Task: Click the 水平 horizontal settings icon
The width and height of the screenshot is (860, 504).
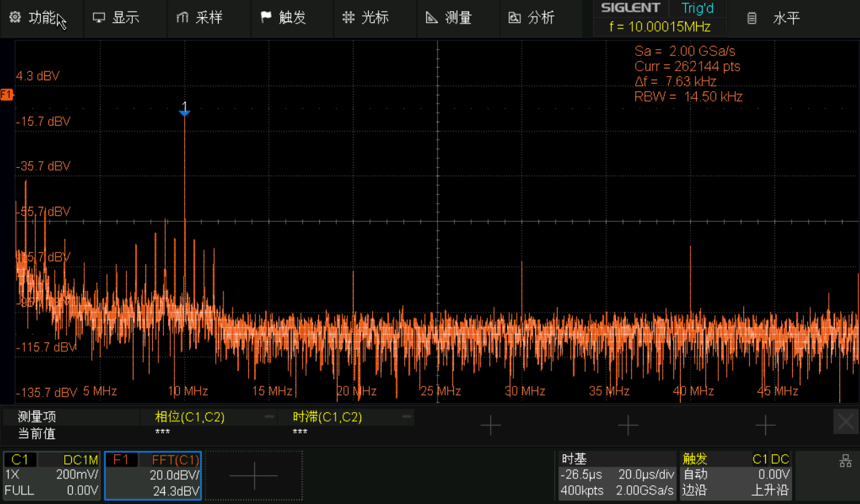Action: point(752,19)
